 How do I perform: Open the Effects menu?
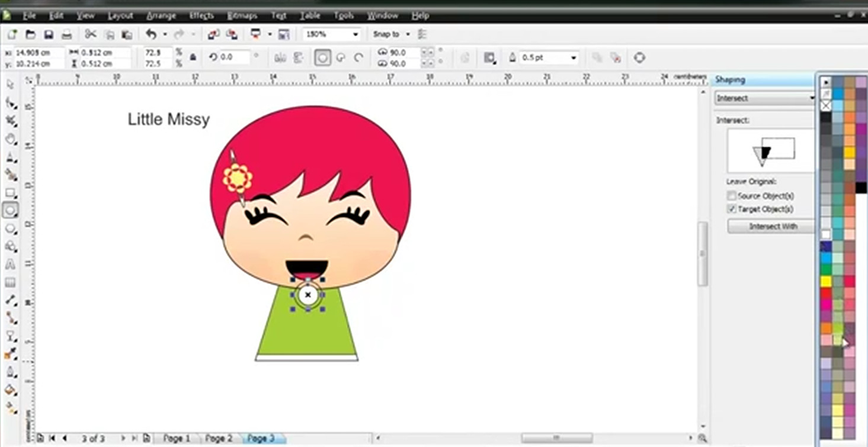(201, 15)
